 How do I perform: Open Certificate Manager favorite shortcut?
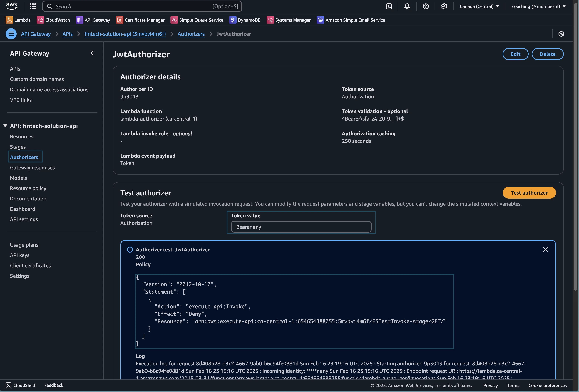coord(140,20)
